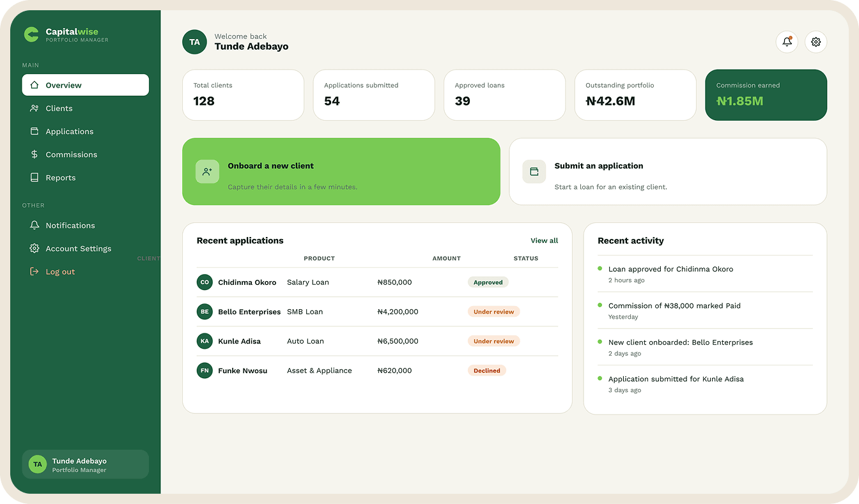The width and height of the screenshot is (859, 504).
Task: Click the Reports book icon
Action: tap(35, 178)
